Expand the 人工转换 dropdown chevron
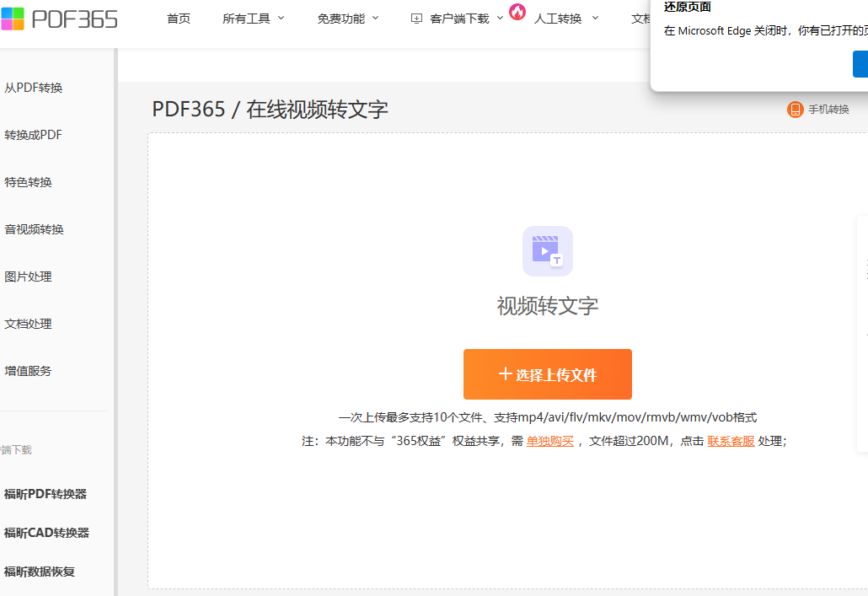Viewport: 868px width, 596px height. click(595, 19)
